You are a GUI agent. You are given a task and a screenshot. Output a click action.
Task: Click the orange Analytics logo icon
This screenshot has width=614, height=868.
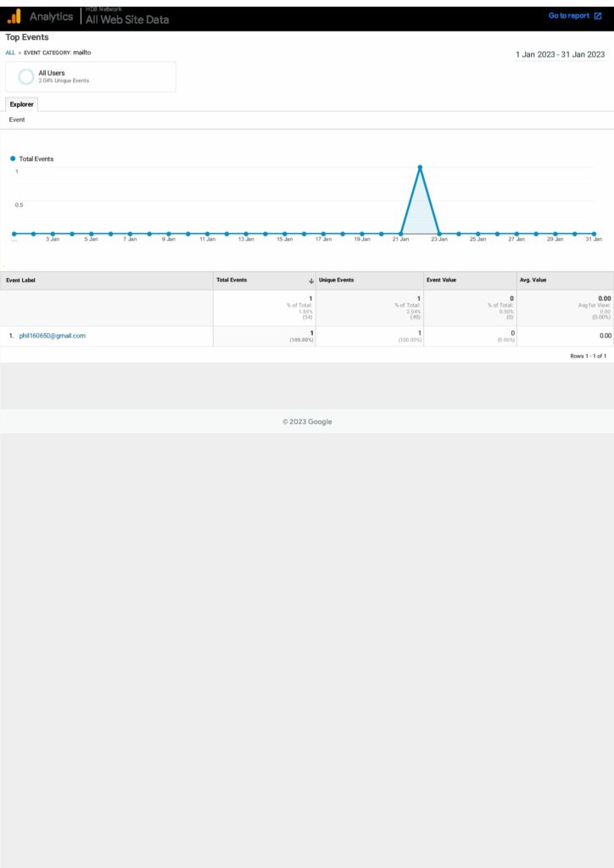(x=14, y=16)
